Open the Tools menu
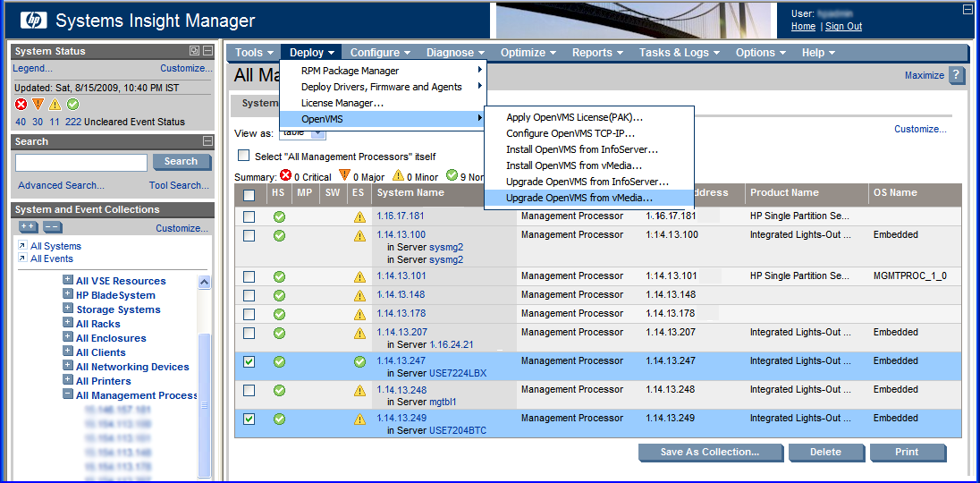Image resolution: width=980 pixels, height=483 pixels. pyautogui.click(x=254, y=53)
